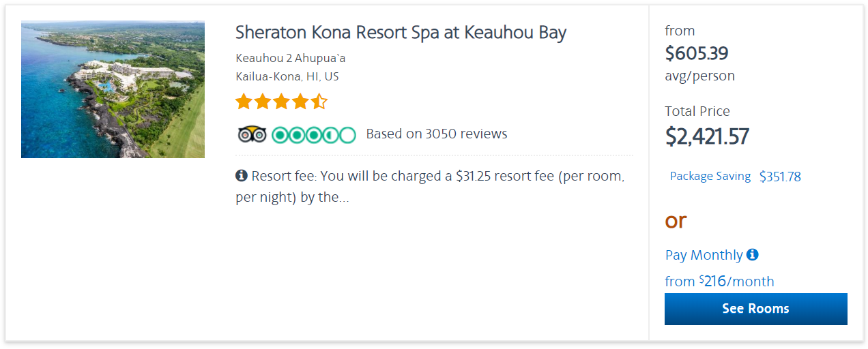Click the TripAdvisor owl logo icon
The height and width of the screenshot is (349, 868).
pyautogui.click(x=251, y=134)
